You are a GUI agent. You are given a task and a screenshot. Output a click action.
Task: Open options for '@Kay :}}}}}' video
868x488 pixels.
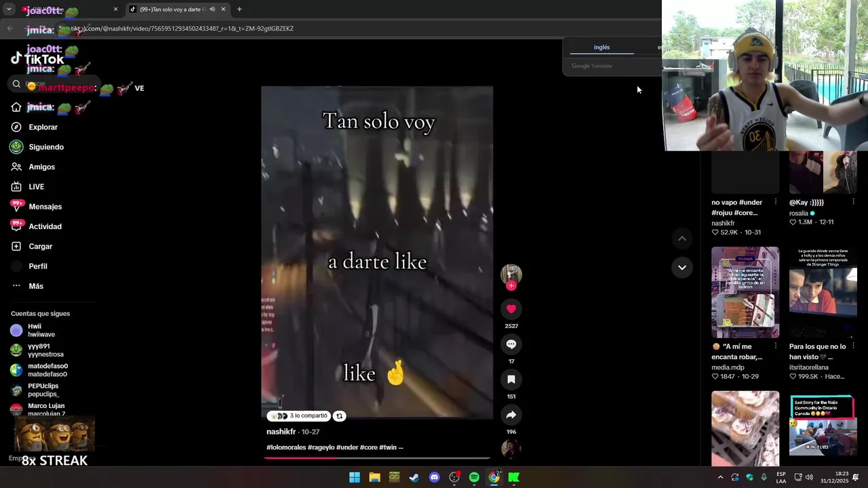point(853,202)
